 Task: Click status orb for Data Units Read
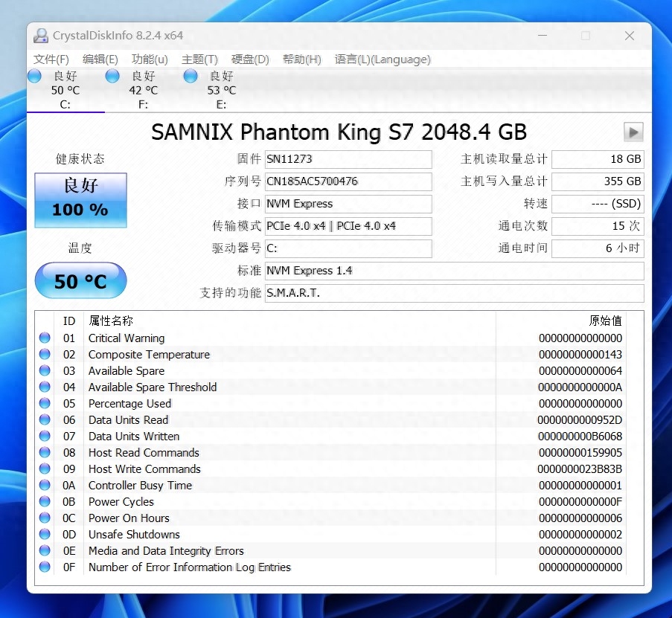(45, 419)
